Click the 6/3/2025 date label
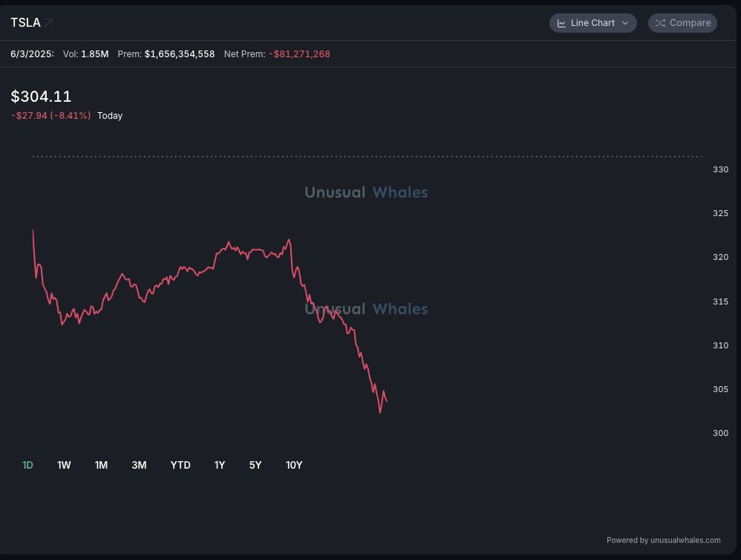The width and height of the screenshot is (741, 560). tap(32, 54)
